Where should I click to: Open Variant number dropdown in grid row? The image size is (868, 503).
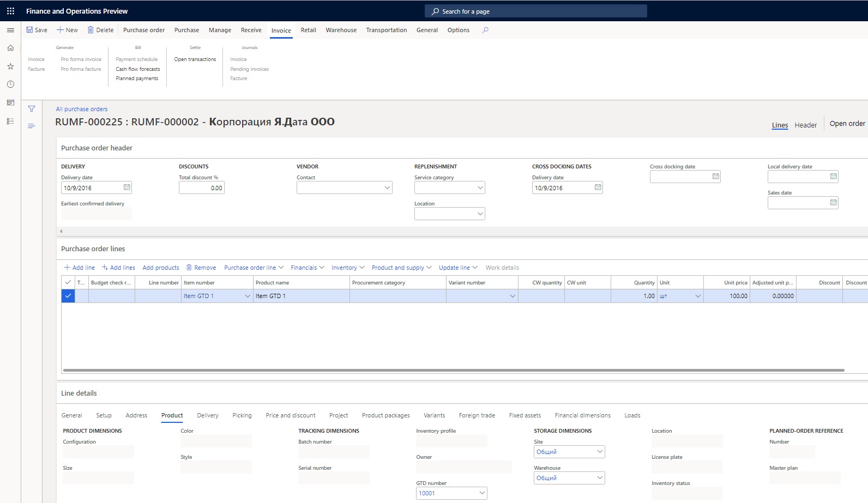coord(513,296)
